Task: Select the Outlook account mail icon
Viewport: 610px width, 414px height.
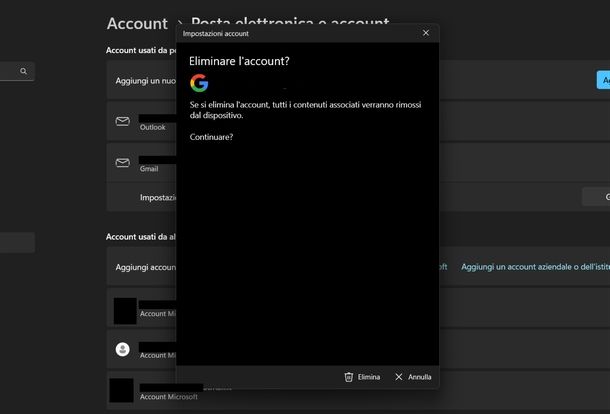Action: coord(123,121)
